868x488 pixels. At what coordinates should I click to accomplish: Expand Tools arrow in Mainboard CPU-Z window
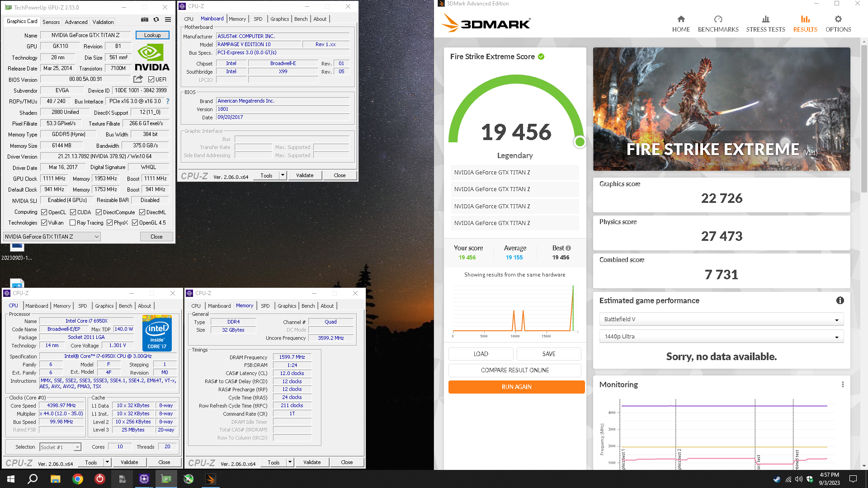click(283, 175)
